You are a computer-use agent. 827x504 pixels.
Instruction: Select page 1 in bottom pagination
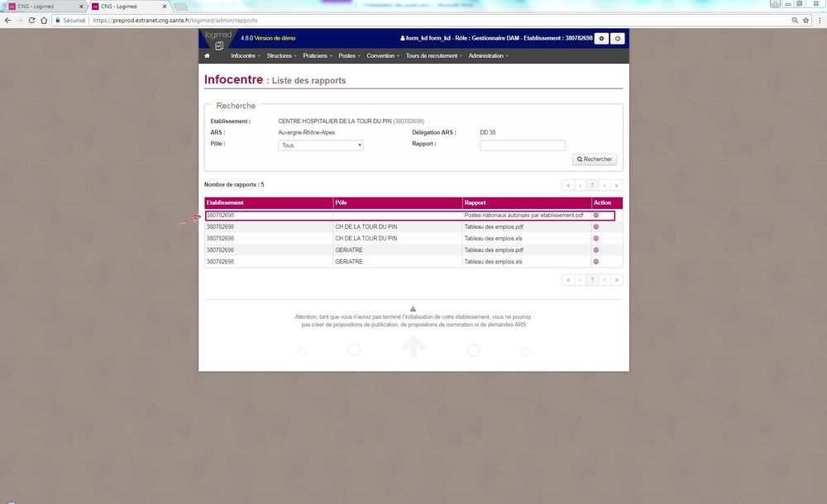[592, 279]
